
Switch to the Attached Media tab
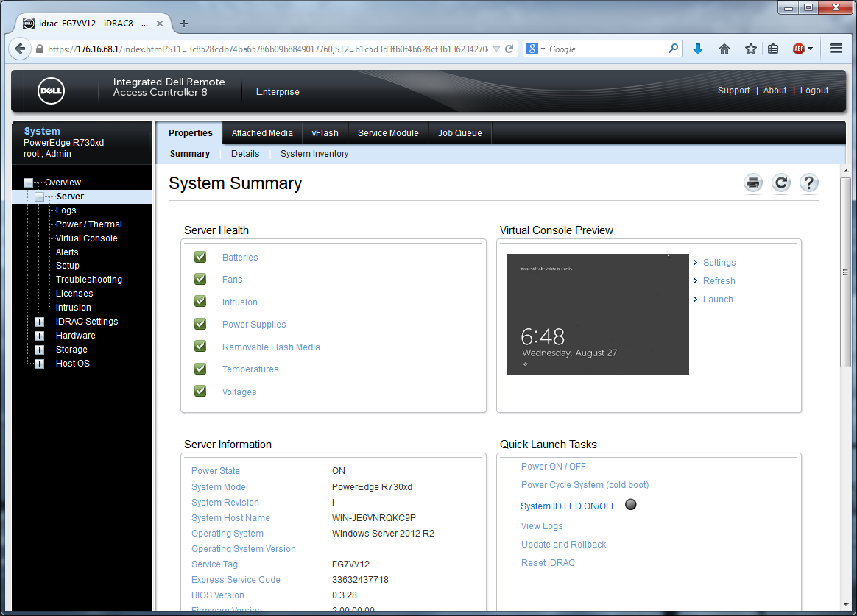point(262,133)
